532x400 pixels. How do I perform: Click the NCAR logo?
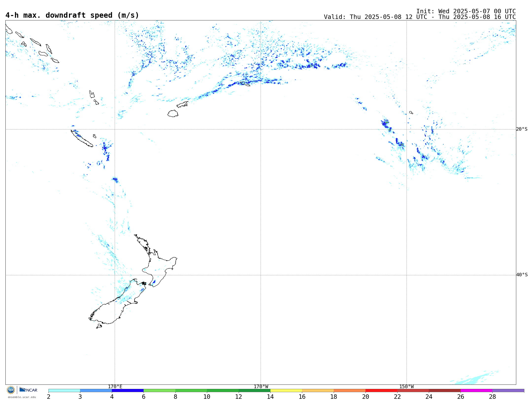click(28, 390)
